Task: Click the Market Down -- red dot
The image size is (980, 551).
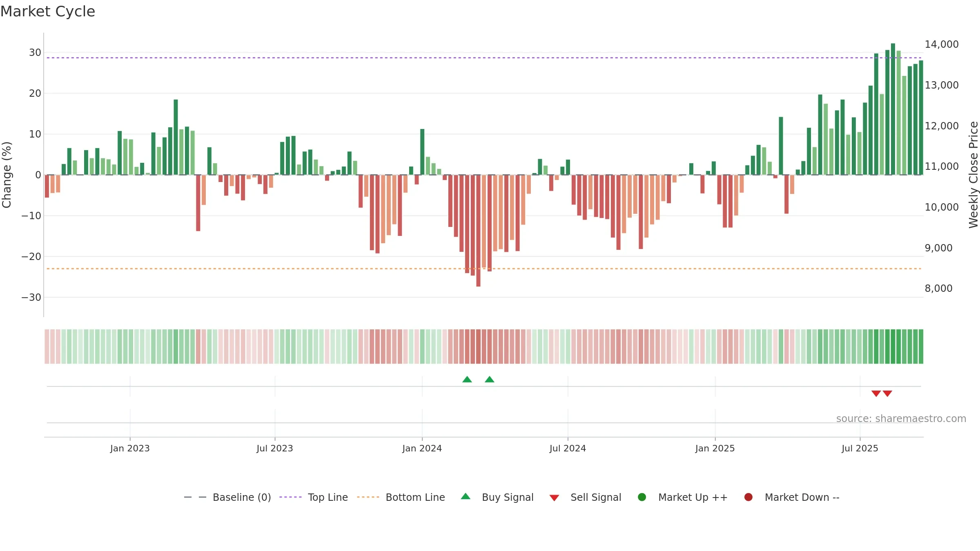Action: pyautogui.click(x=748, y=497)
